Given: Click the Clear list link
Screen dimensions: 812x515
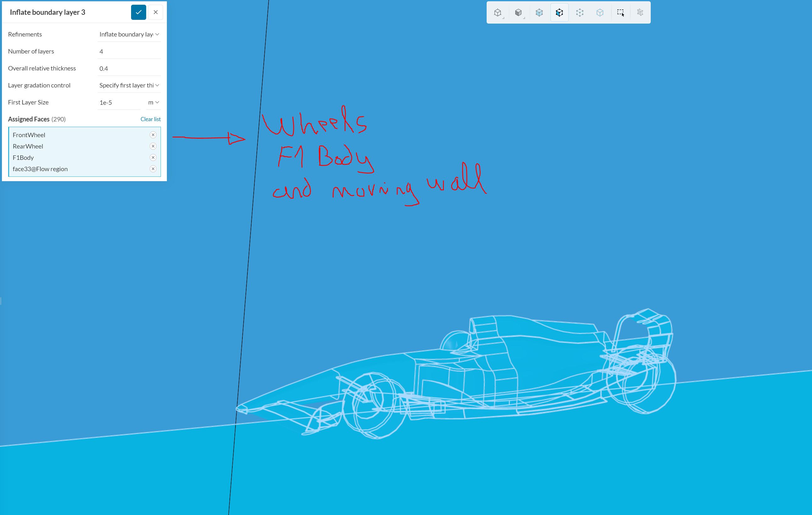Looking at the screenshot, I should [150, 119].
